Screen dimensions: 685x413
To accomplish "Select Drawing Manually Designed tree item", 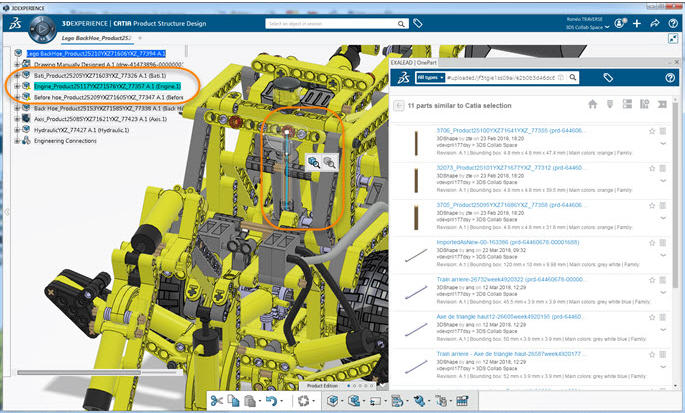I will (x=108, y=65).
